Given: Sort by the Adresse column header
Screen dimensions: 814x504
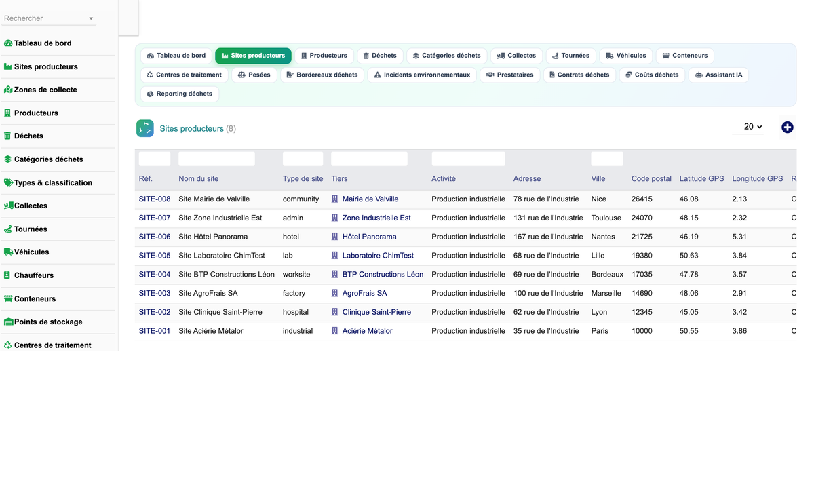Looking at the screenshot, I should click(527, 179).
